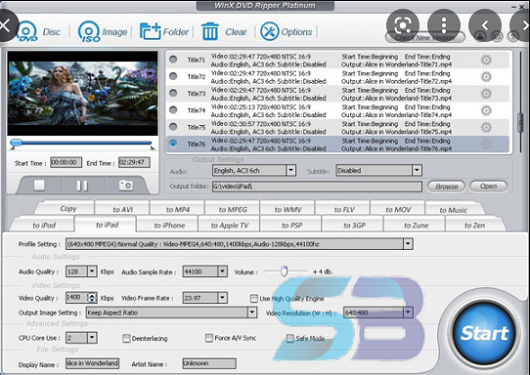
Task: Click the Check New Version button
Action: (425, 37)
